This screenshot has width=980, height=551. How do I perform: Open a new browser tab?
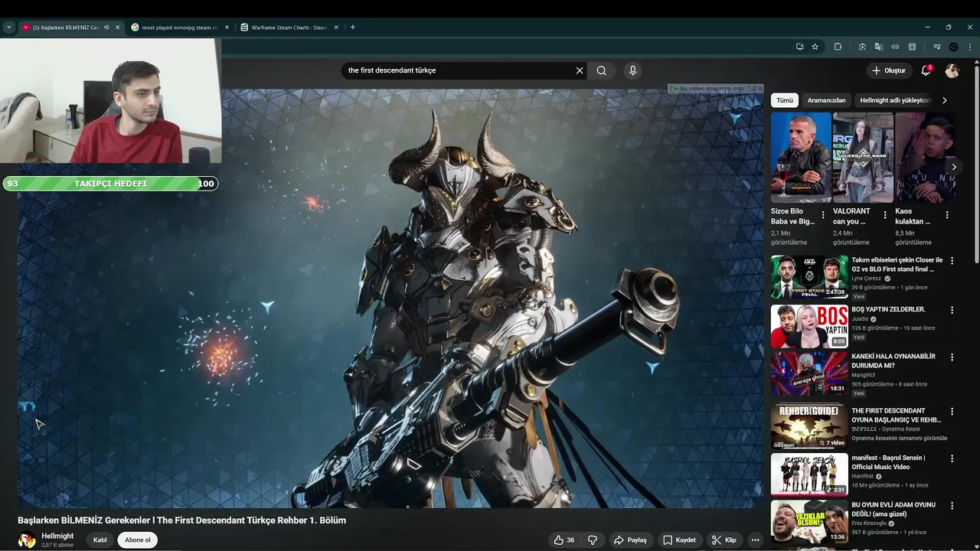pos(352,28)
